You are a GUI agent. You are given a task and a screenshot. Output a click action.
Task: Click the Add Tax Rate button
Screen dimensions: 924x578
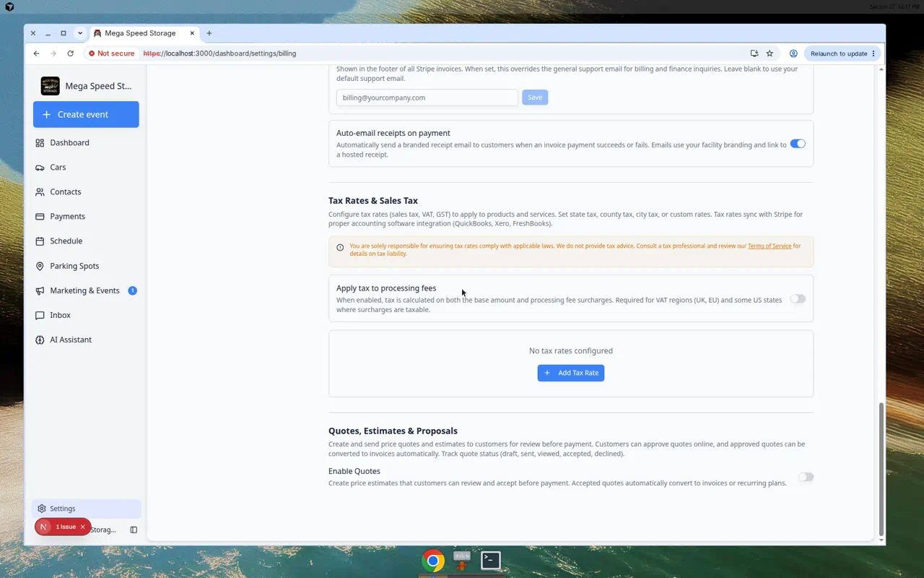tap(571, 373)
